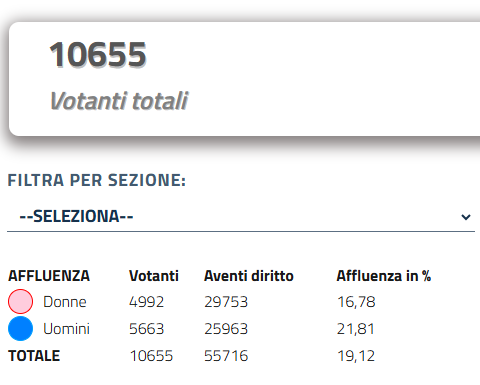Click the Votanti column header
Screen dimensions: 480x385
click(x=154, y=276)
